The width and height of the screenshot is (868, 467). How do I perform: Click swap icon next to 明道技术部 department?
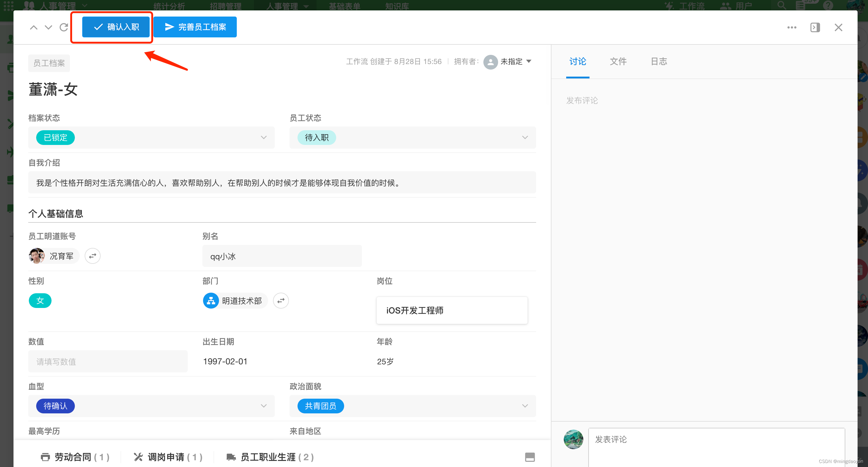[x=281, y=301]
